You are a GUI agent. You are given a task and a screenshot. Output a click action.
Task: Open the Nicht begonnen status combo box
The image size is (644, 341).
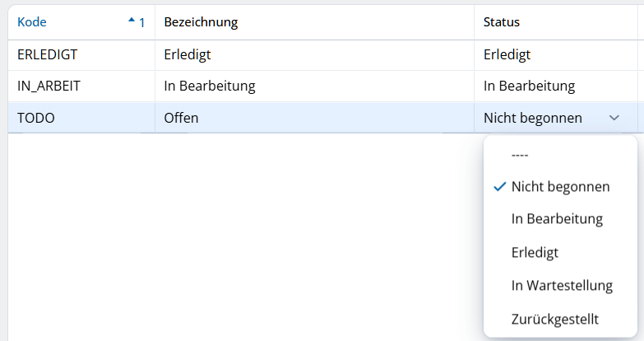tap(543, 118)
